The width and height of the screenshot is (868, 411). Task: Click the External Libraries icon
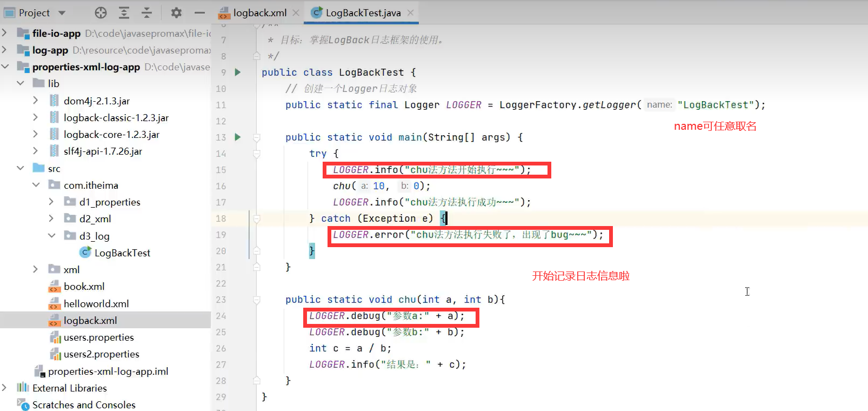[23, 388]
